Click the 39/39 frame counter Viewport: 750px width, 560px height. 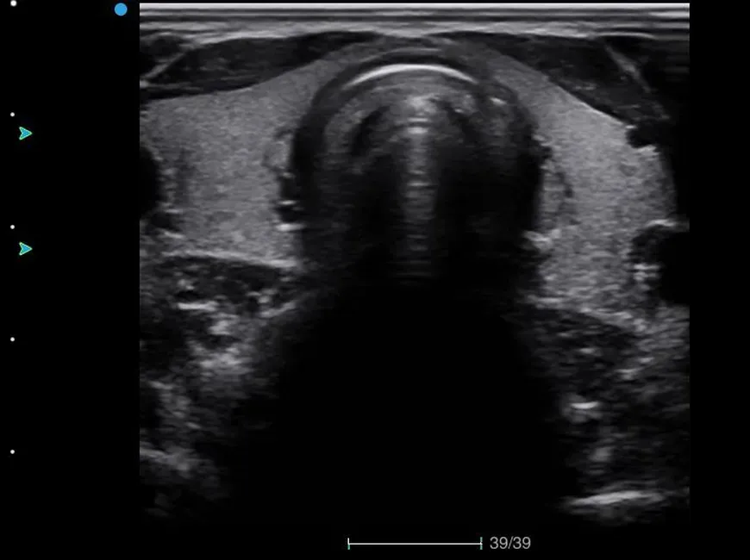coord(510,543)
